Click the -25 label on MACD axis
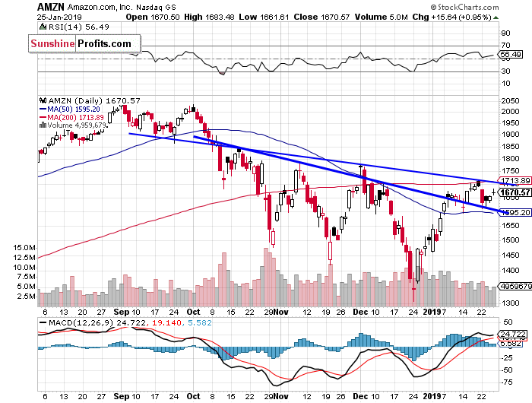This screenshot has height=403, width=532. click(x=508, y=358)
